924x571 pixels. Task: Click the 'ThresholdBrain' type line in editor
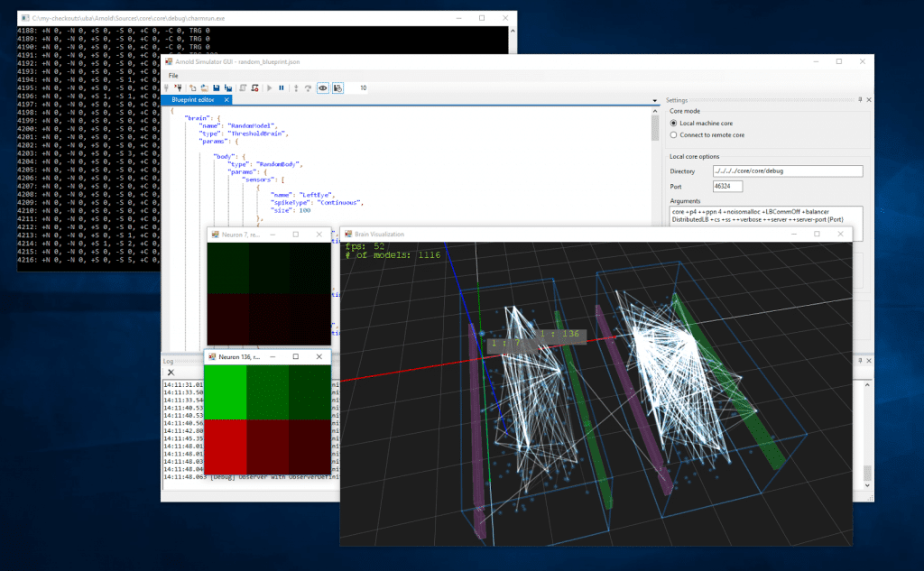244,134
